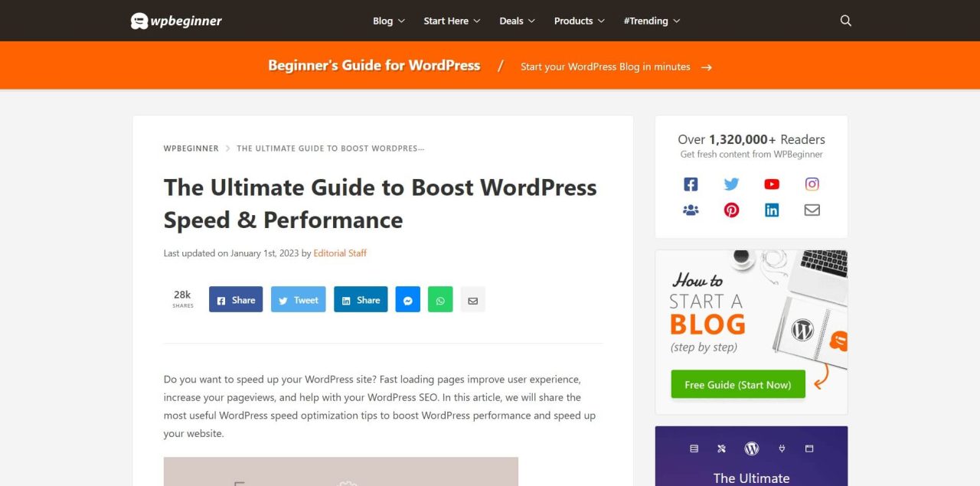Screen dimensions: 980x486
Task: Click the Facebook group icon in sidebar
Action: pos(691,210)
